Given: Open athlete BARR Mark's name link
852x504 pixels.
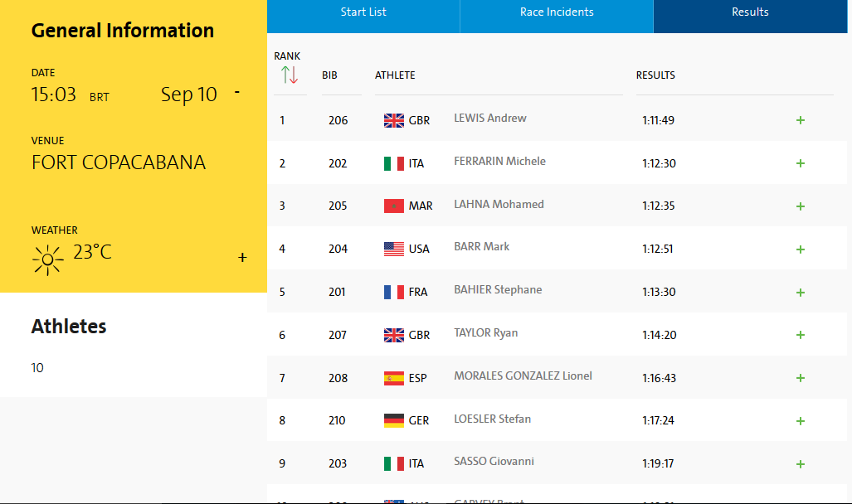Looking at the screenshot, I should pos(481,247).
